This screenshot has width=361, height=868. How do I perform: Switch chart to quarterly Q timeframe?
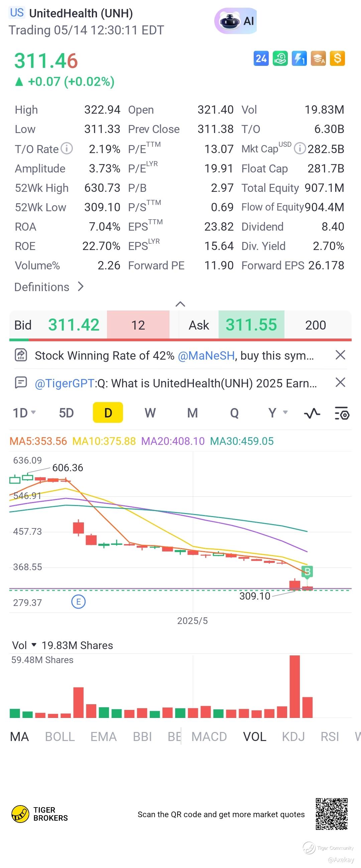(235, 413)
